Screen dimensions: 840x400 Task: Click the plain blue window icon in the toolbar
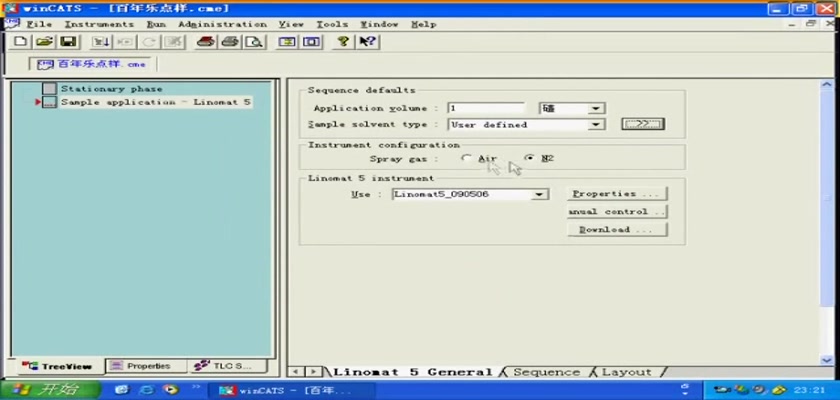(x=311, y=42)
